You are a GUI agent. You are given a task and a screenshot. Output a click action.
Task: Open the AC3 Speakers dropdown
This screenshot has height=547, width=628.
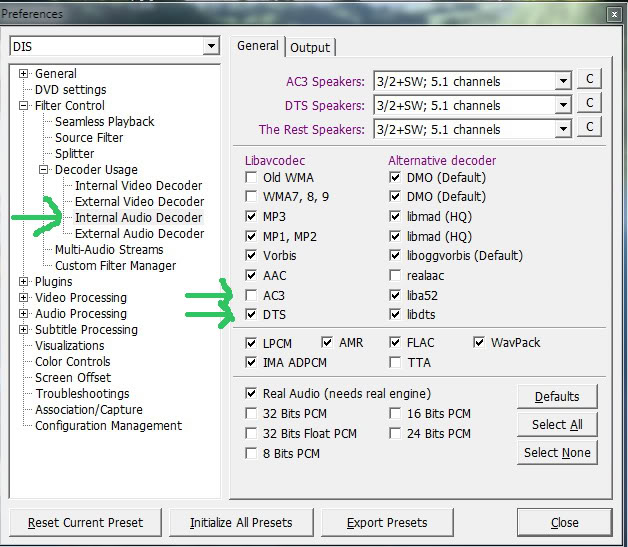pyautogui.click(x=563, y=81)
